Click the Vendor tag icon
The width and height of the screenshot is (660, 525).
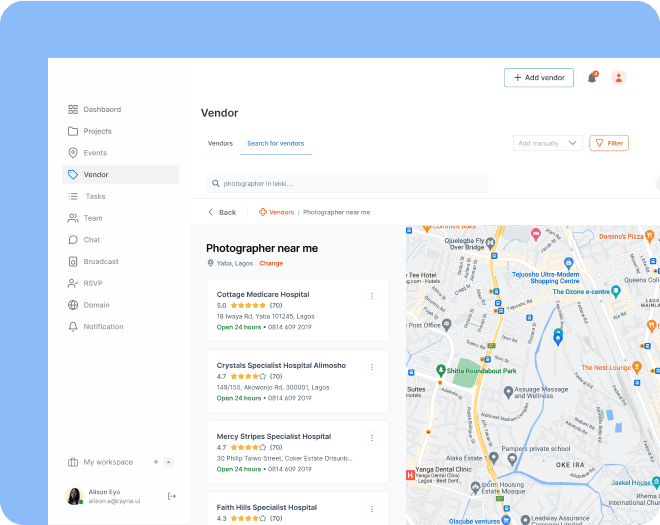pos(73,175)
